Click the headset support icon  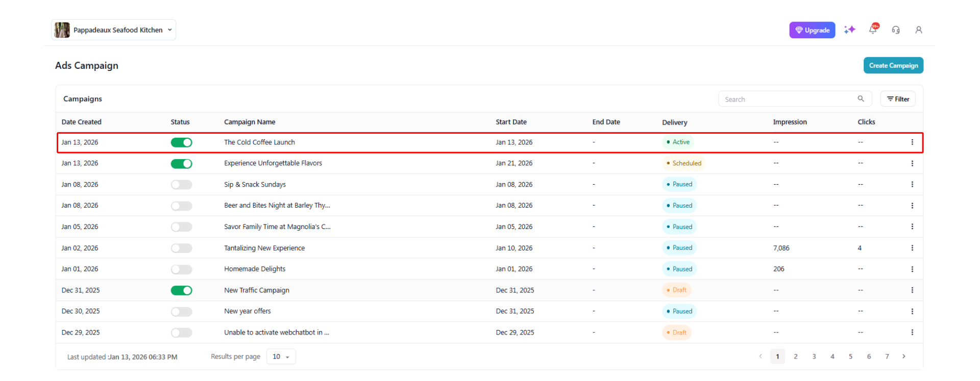[x=896, y=30]
